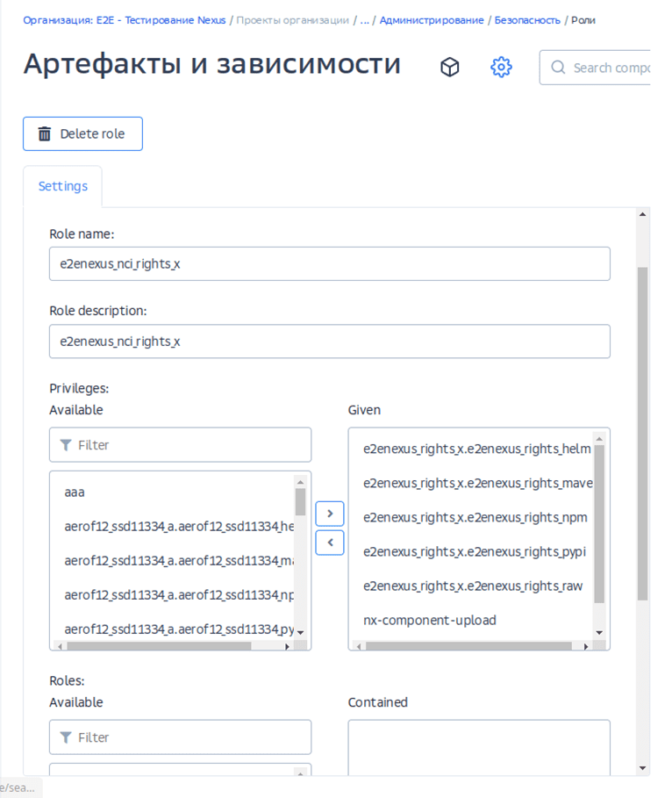Image resolution: width=672 pixels, height=798 pixels.
Task: Expand the collapsed breadcrumb ellipsis
Action: pyautogui.click(x=365, y=20)
